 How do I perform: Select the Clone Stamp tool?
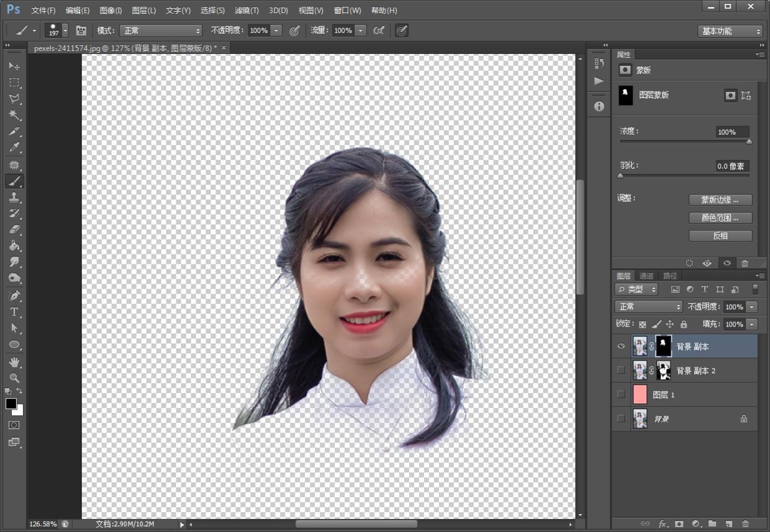14,197
